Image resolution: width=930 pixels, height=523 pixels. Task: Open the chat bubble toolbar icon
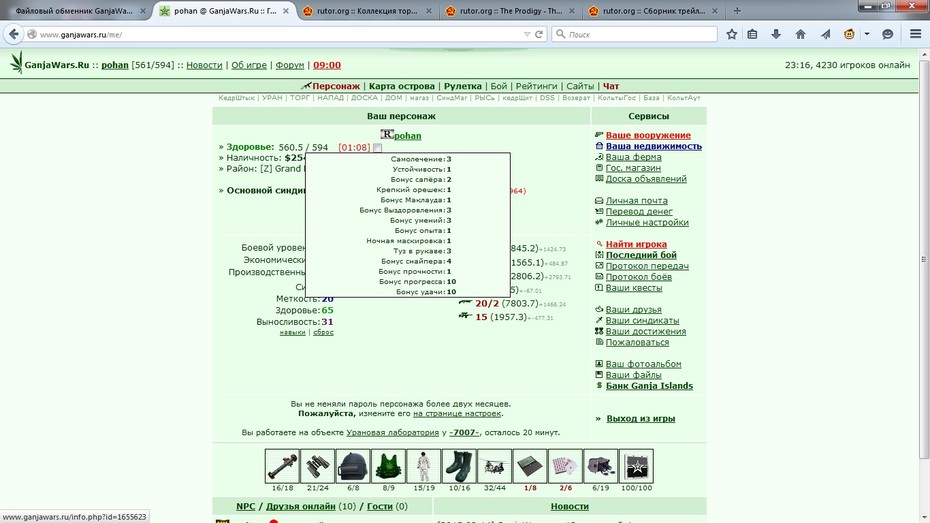887,34
